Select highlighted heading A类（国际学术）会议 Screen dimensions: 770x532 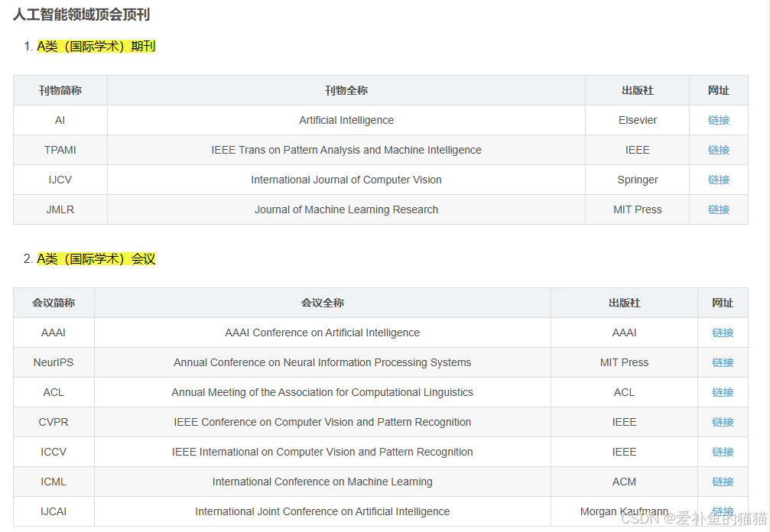[x=96, y=258]
